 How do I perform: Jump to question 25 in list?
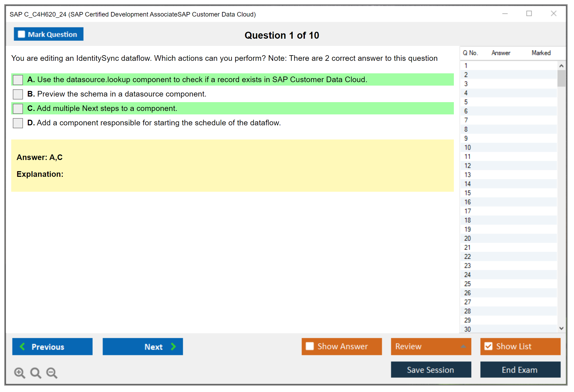tap(467, 284)
